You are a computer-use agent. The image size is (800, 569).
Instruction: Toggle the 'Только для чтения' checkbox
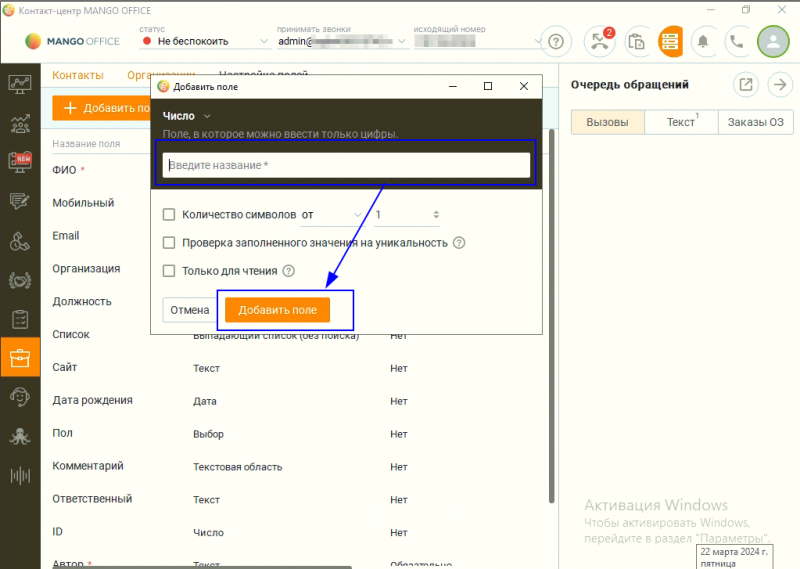(169, 270)
